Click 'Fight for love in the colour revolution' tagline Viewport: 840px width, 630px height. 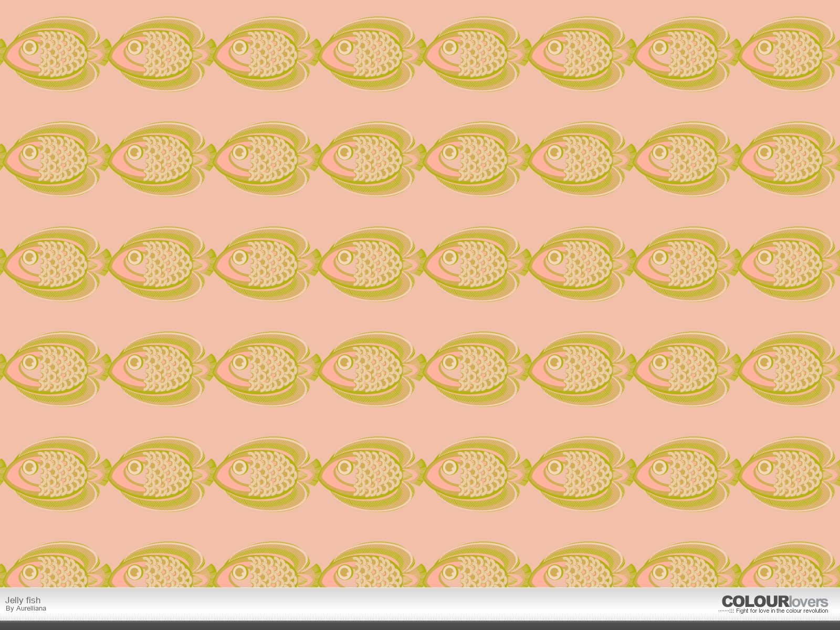(x=782, y=611)
